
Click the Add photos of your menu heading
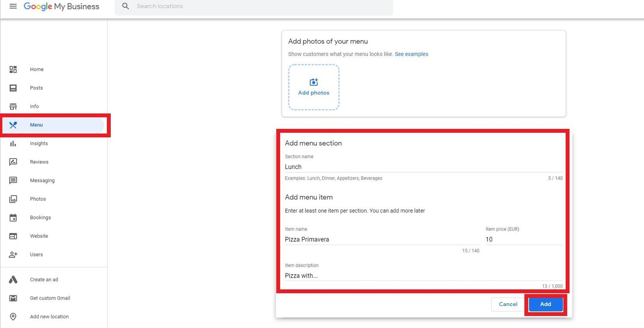point(328,41)
